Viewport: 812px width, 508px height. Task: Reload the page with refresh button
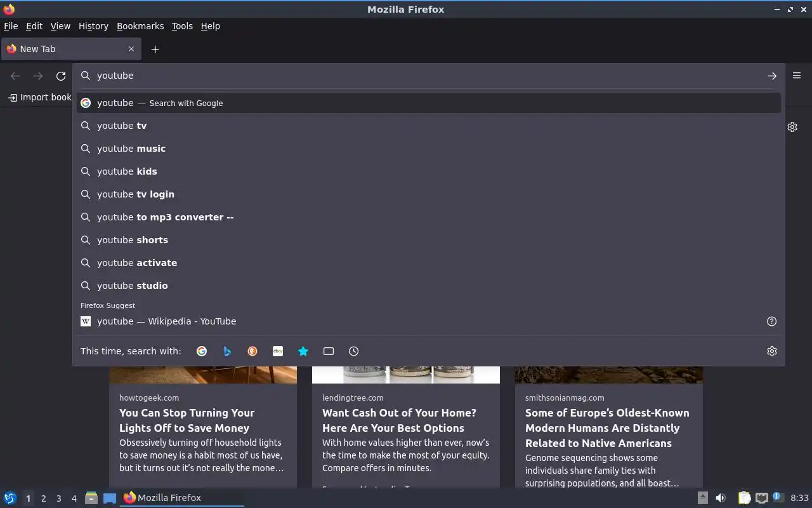tap(61, 76)
